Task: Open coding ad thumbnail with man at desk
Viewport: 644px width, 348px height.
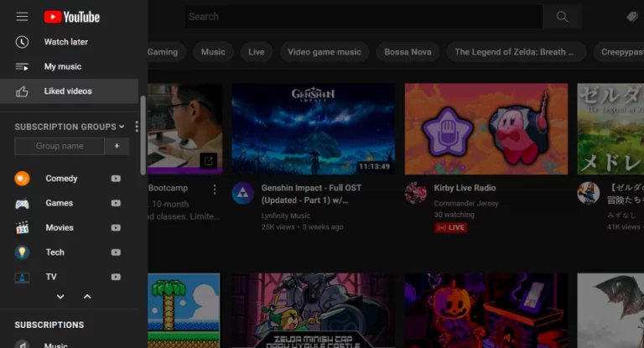Action: point(184,129)
